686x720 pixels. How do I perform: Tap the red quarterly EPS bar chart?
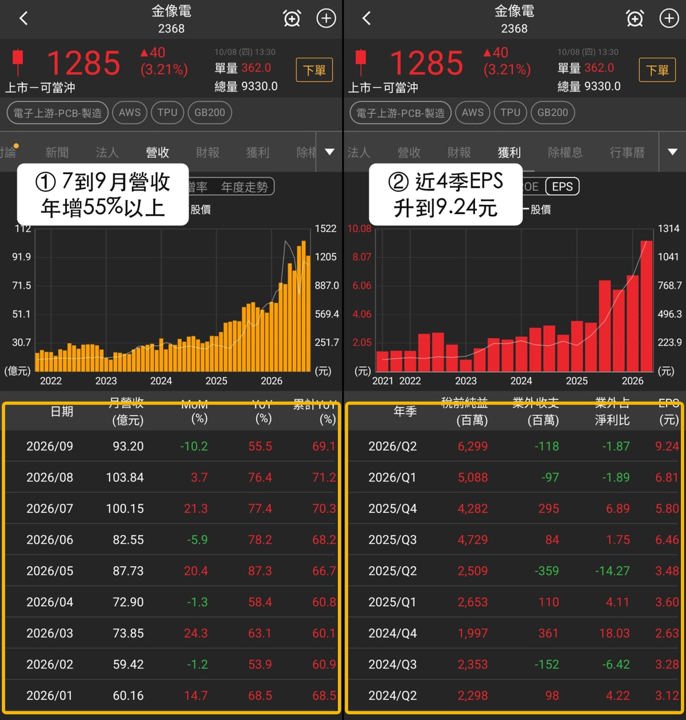(x=514, y=301)
